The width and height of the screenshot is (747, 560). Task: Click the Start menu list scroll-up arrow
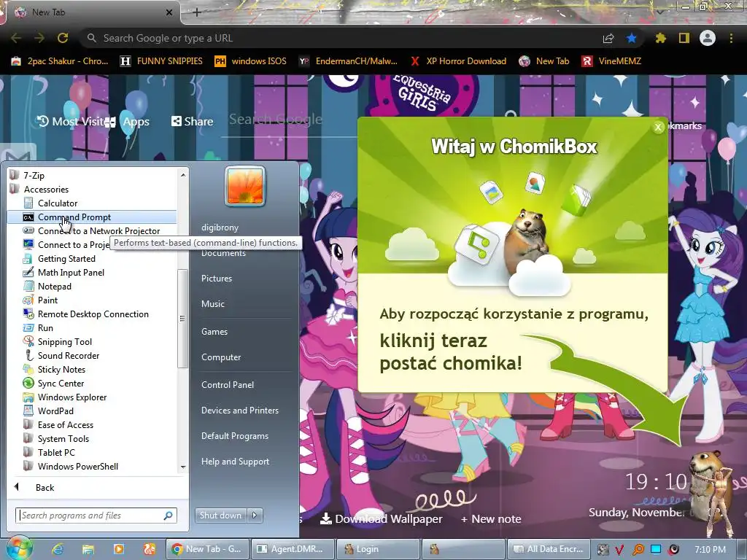click(x=183, y=175)
